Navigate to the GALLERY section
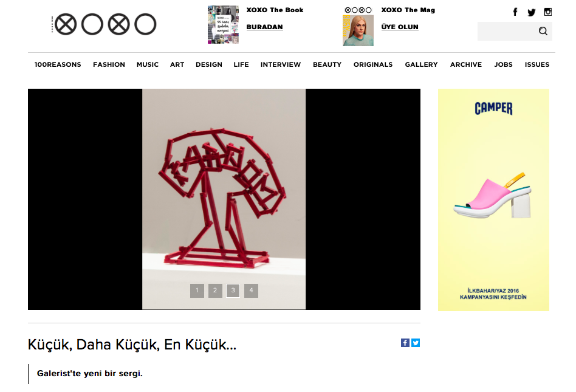Image resolution: width=576 pixels, height=392 pixels. 421,64
